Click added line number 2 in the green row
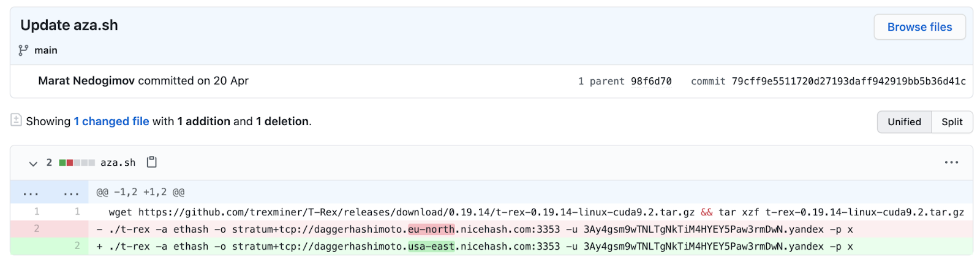The image size is (980, 262). point(77,246)
